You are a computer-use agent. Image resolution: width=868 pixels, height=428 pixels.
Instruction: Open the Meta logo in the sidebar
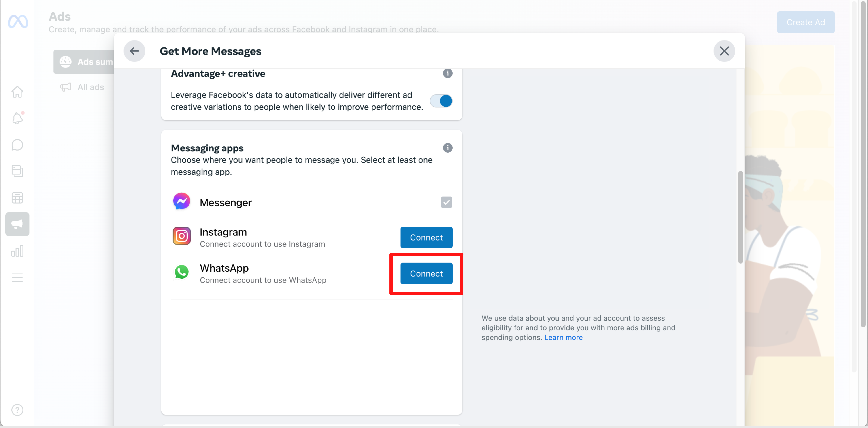pyautogui.click(x=18, y=22)
